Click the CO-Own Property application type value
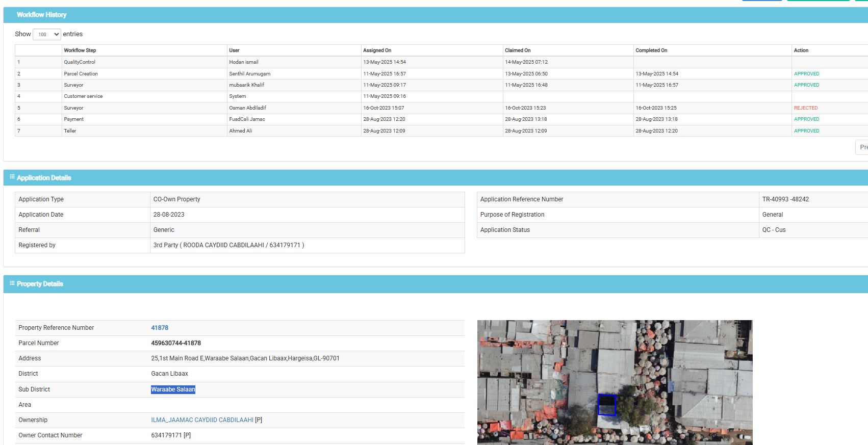Screen dimensions: 868x445 pyautogui.click(x=176, y=199)
